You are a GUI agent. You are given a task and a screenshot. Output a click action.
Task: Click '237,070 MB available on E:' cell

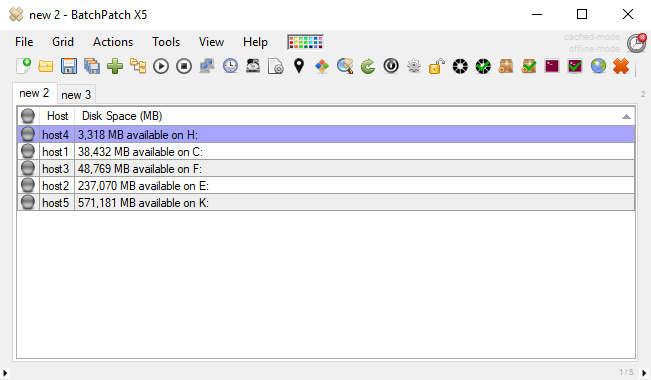point(355,186)
